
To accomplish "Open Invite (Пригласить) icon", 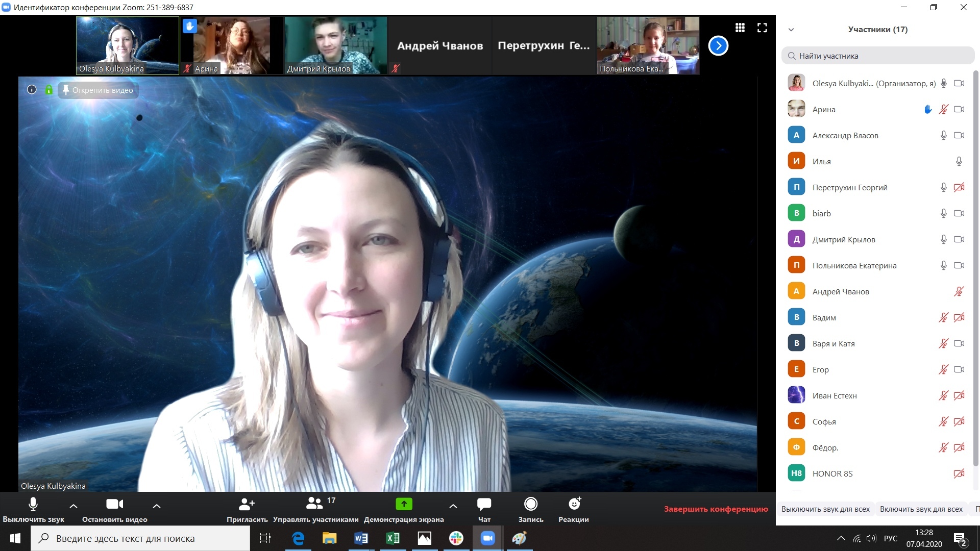I will [247, 504].
